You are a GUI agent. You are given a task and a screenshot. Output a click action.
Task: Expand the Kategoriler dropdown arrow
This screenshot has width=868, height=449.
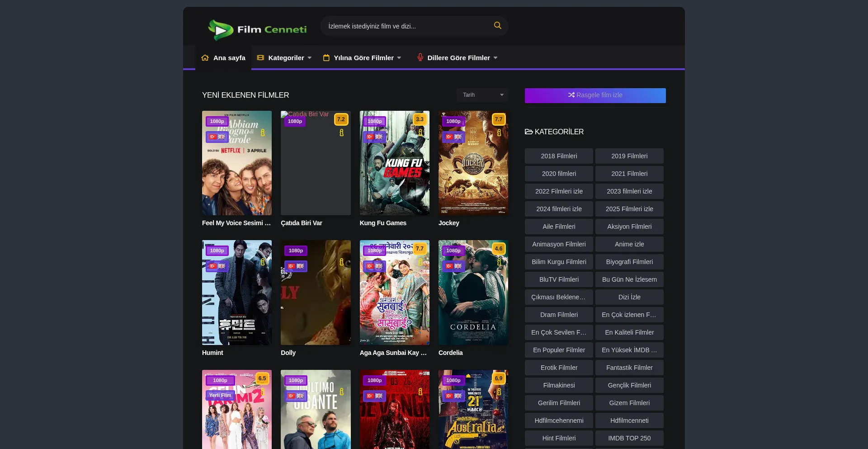click(310, 58)
